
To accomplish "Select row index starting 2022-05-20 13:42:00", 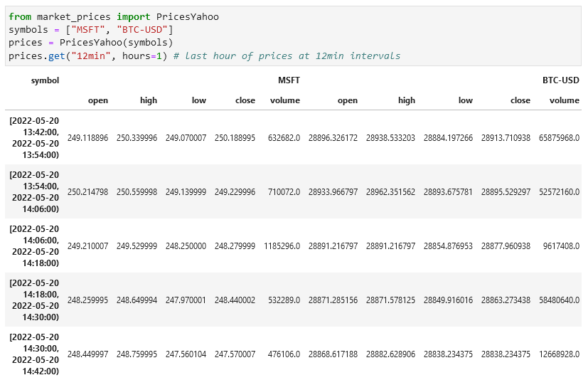I will 34,138.
